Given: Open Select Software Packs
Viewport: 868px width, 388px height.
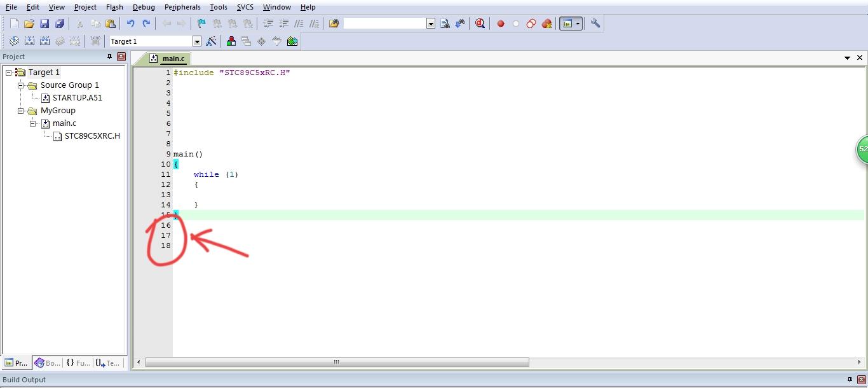Looking at the screenshot, I should pos(277,41).
